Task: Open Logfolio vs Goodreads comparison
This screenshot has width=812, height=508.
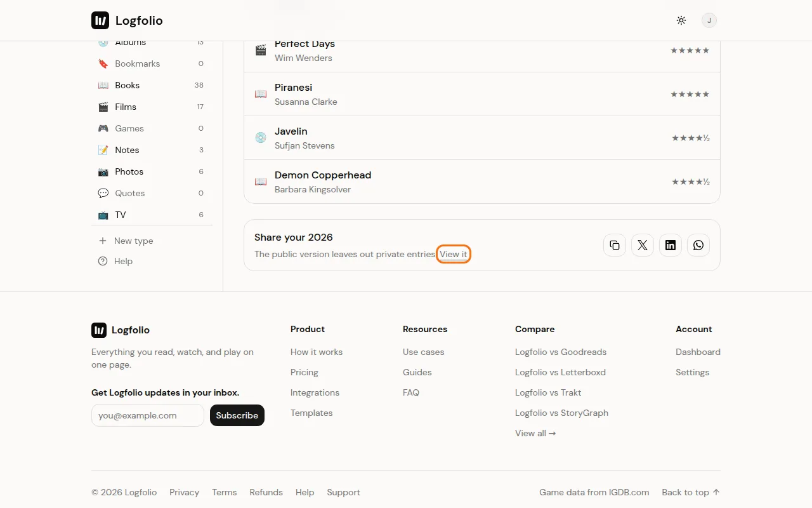Action: (x=561, y=352)
